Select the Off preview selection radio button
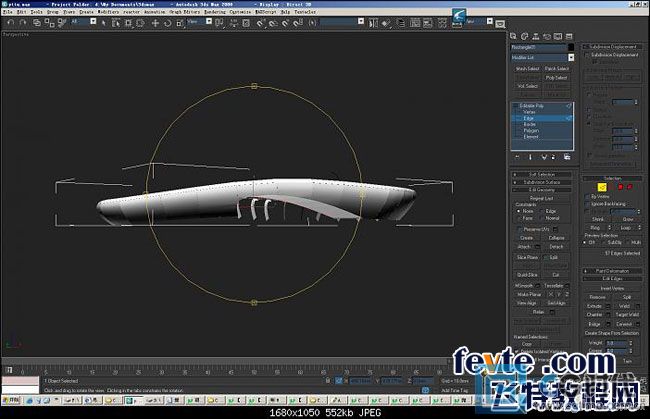 (x=585, y=242)
